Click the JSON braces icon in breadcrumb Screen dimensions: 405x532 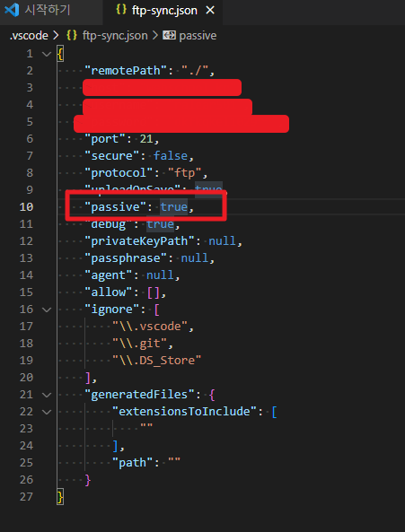click(72, 36)
